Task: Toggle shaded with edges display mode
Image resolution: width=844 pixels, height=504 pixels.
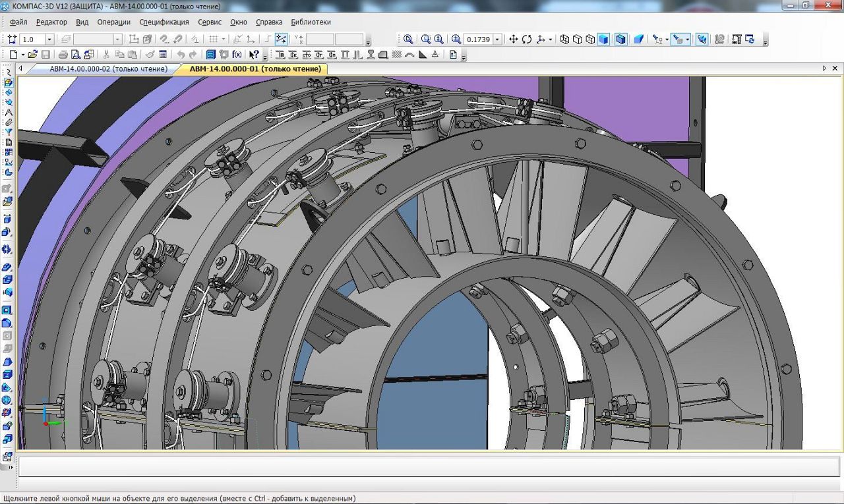Action: [x=620, y=40]
